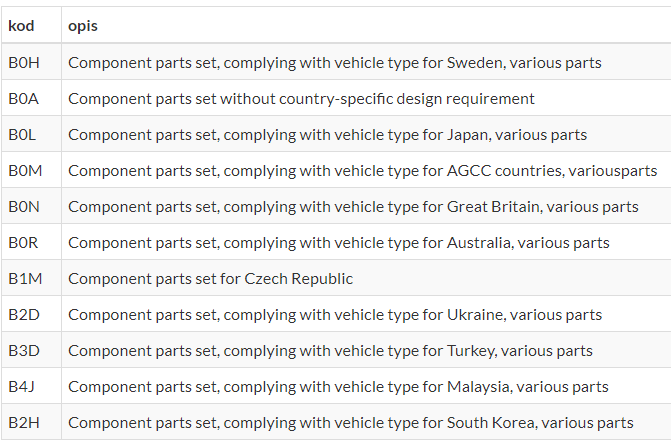Click the B2H code cell
Image resolution: width=671 pixels, height=444 pixels.
click(23, 422)
